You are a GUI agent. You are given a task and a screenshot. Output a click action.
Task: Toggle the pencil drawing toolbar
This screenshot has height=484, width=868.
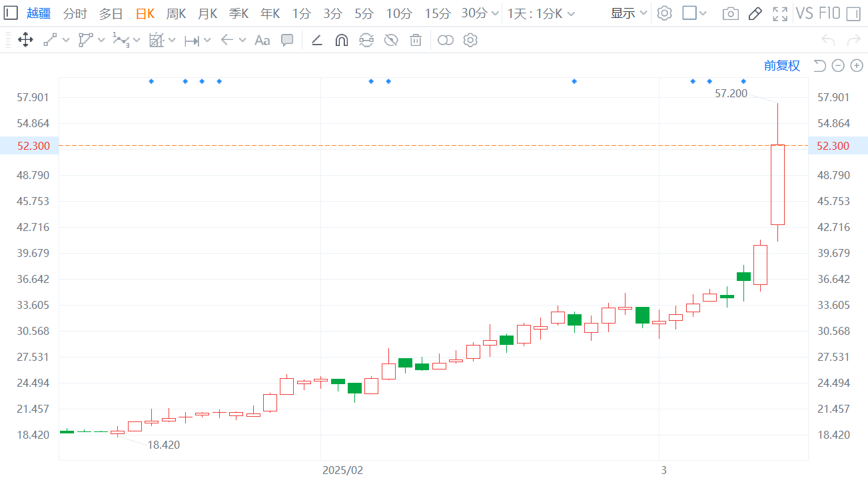(755, 13)
